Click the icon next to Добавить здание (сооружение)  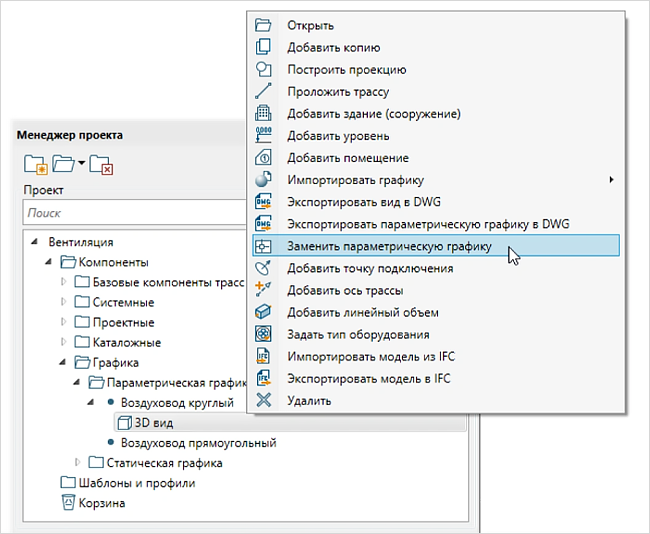[264, 114]
